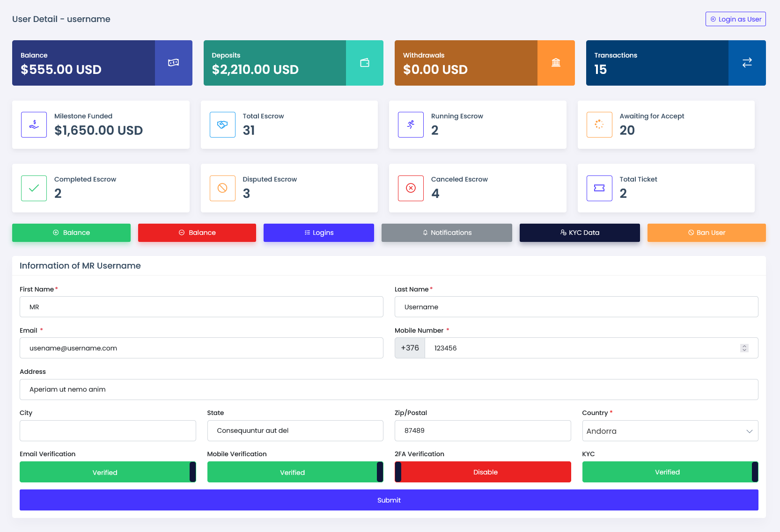
Task: Open the Logins page button
Action: coord(318,233)
